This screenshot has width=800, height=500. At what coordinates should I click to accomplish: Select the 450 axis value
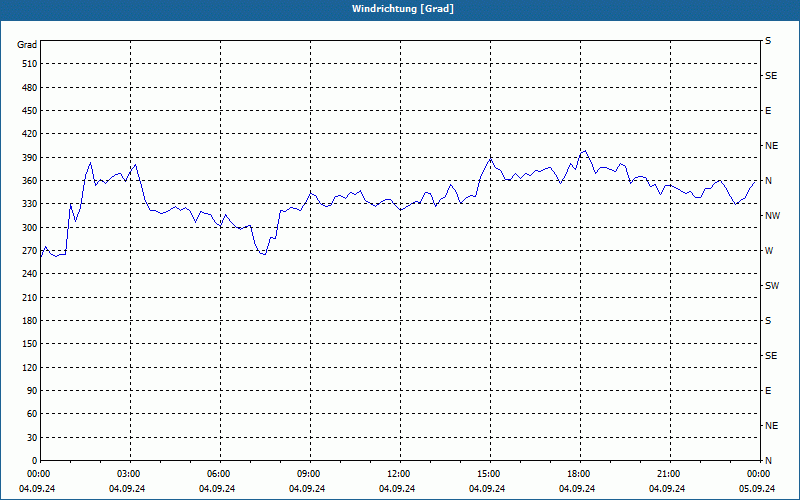tap(30, 111)
